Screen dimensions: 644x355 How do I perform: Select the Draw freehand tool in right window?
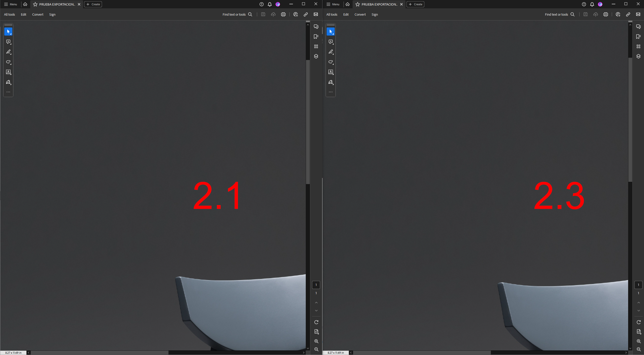(331, 62)
